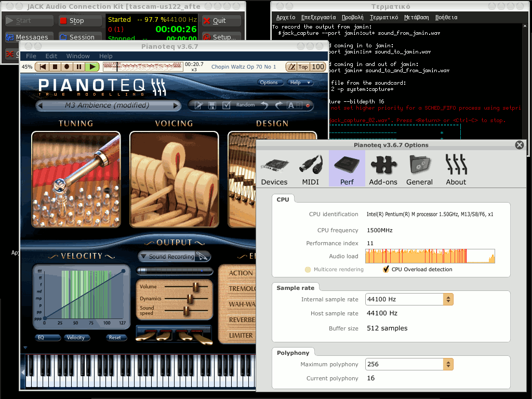Click the redo arrow in Pianoteq toolbar
This screenshot has width=532, height=399.
278,105
